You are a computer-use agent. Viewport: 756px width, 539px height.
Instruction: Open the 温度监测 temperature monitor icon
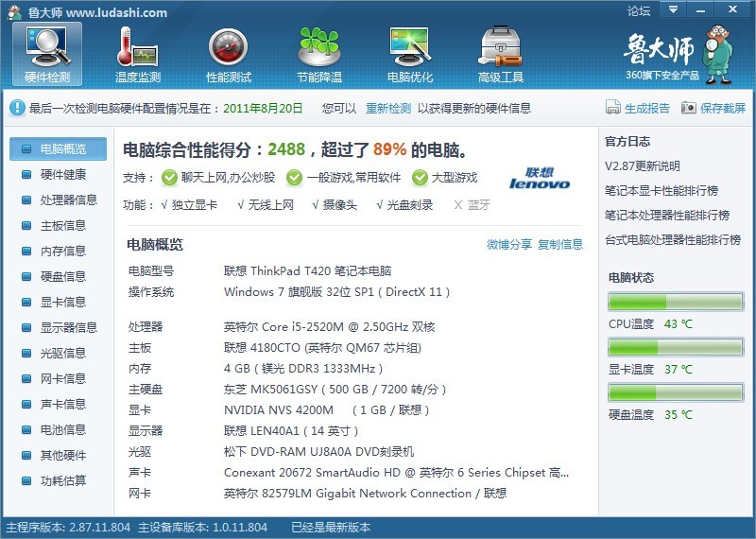coord(137,53)
